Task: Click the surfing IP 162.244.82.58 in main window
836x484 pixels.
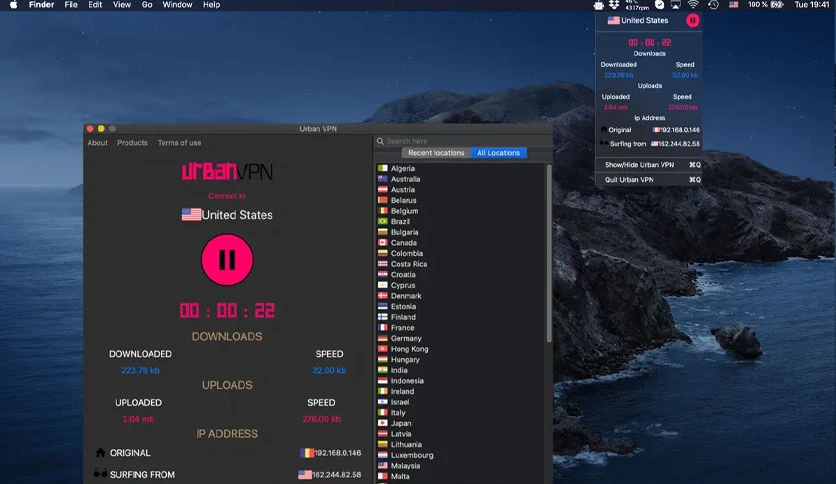Action: click(336, 474)
